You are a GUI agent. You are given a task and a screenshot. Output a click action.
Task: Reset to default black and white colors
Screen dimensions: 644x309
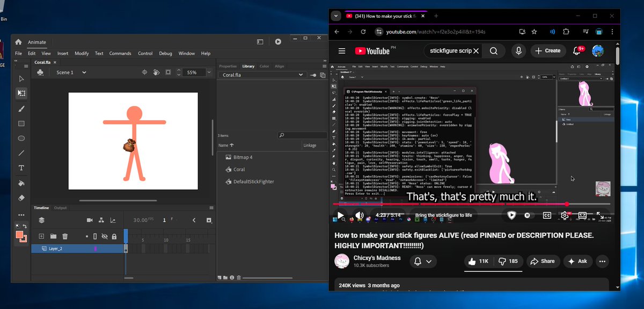18,226
